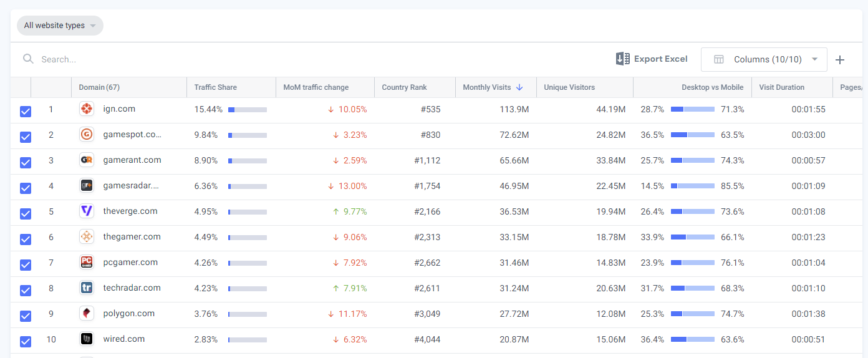Click the plus icon beside Columns
Viewport: 868px width, 358px height.
(840, 60)
